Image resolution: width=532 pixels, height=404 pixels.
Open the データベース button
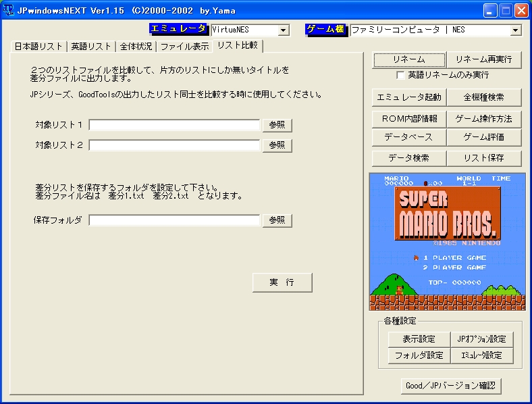[x=409, y=137]
